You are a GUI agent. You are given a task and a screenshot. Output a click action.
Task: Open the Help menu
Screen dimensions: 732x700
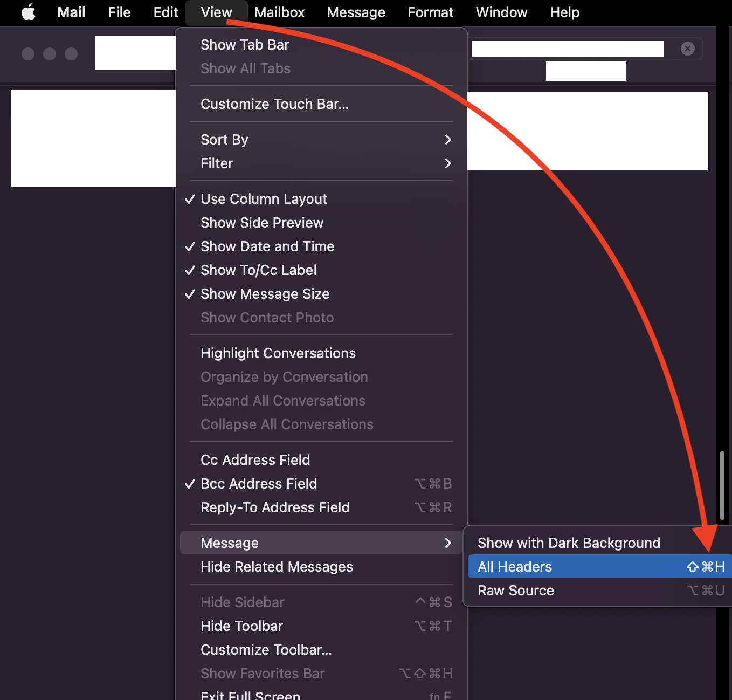tap(564, 12)
